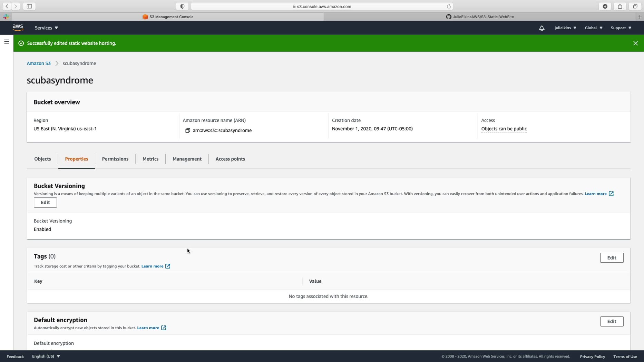Viewport: 644px width, 362px height.
Task: Open the Objects tab
Action: pyautogui.click(x=42, y=159)
